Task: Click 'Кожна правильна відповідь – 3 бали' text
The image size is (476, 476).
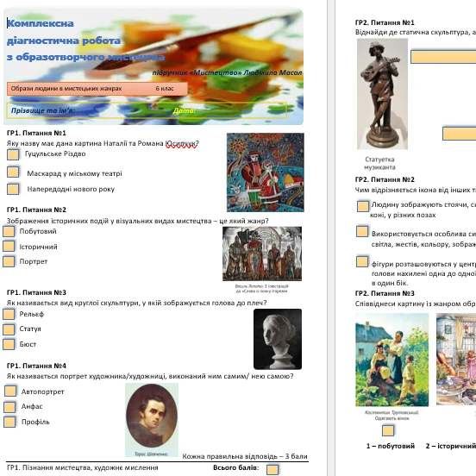Action: 245,456
